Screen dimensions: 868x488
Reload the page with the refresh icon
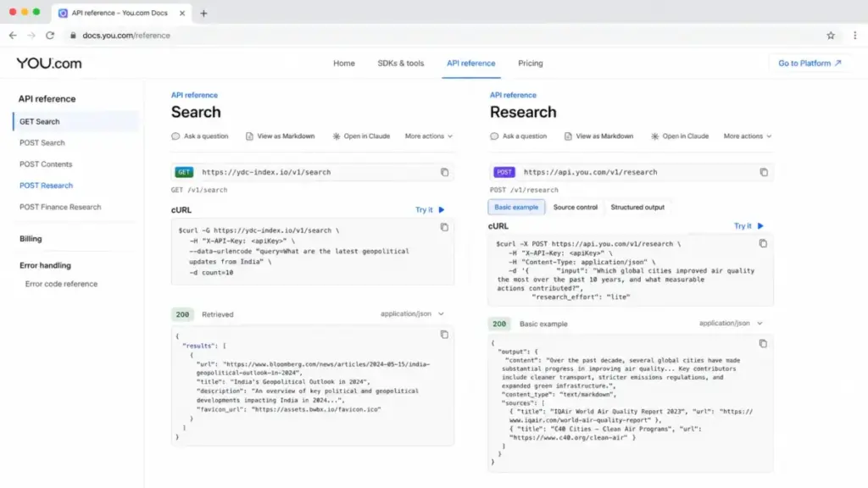50,36
